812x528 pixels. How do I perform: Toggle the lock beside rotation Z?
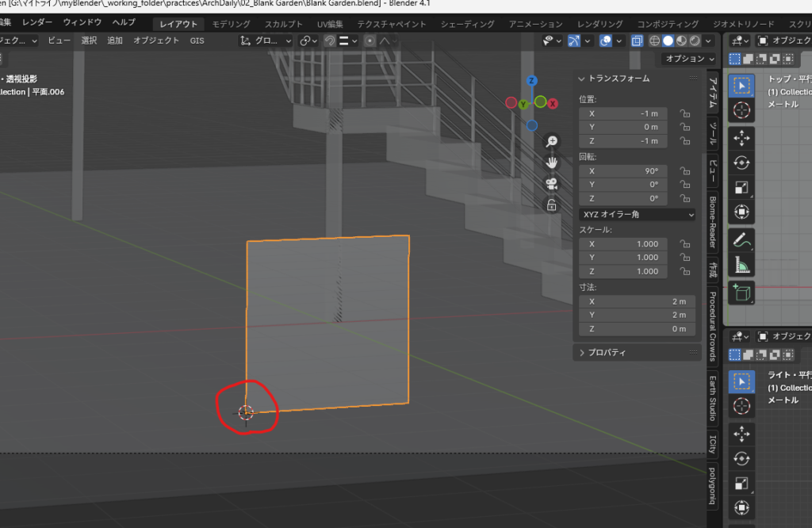tap(684, 198)
